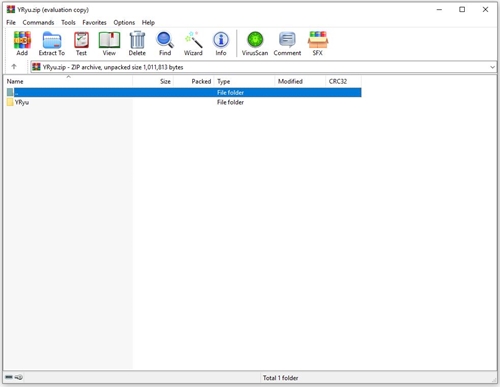Sort by CRC32 column header
Screen dimensions: 500x387
(x=343, y=81)
